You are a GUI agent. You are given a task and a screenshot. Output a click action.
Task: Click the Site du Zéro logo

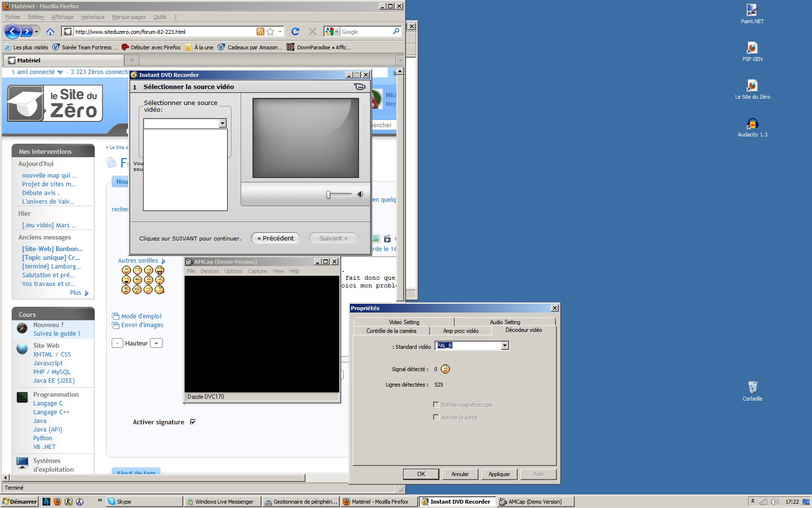point(55,104)
